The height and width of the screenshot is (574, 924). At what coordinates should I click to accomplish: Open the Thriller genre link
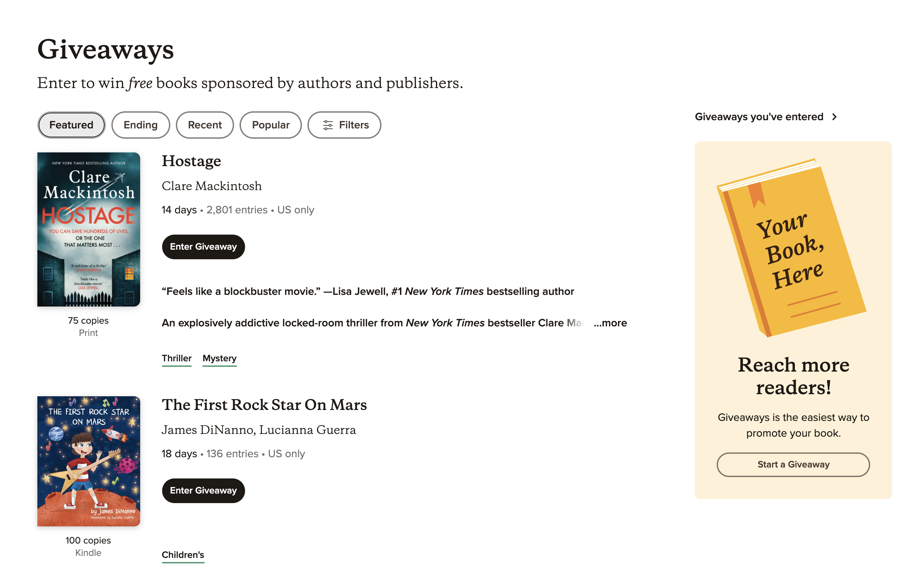(x=176, y=358)
